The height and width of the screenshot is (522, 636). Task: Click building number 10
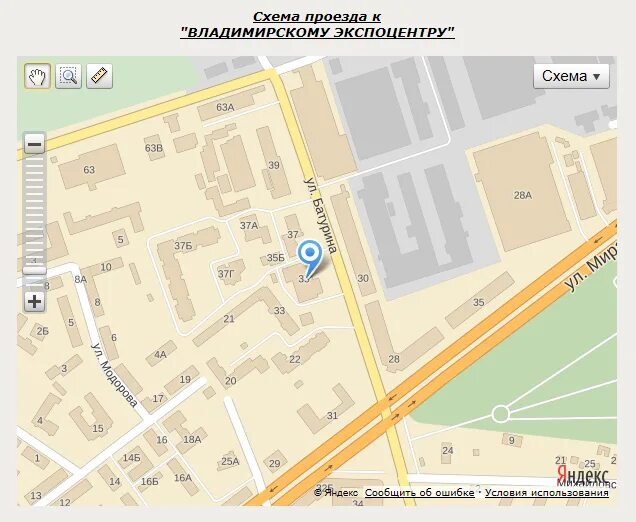106,267
